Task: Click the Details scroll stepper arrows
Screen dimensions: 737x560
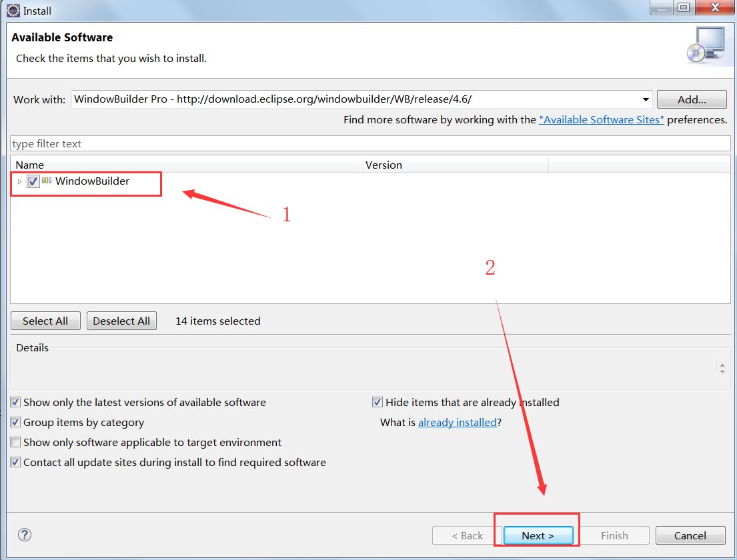Action: tap(722, 368)
